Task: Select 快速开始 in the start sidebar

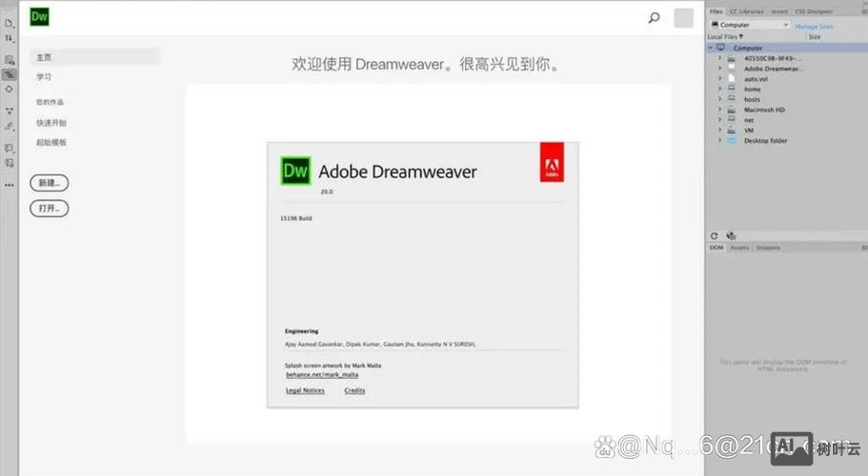Action: pyautogui.click(x=50, y=123)
